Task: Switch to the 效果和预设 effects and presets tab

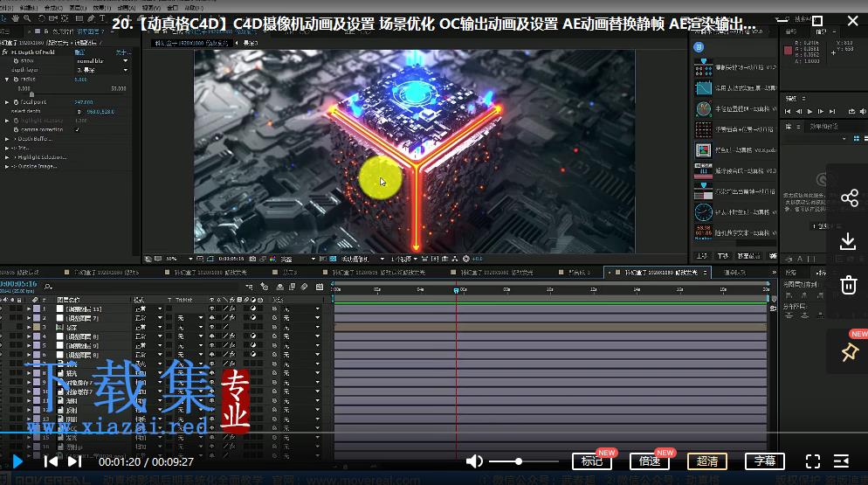Action: [x=823, y=127]
